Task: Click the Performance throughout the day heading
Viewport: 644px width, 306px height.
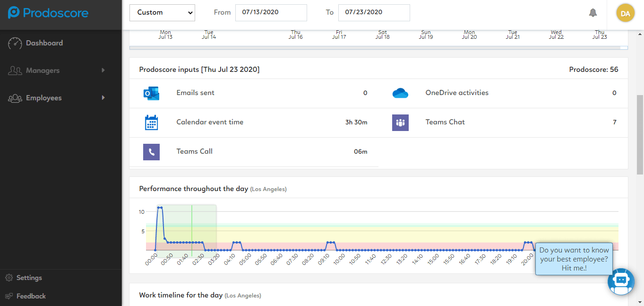Action: (x=193, y=189)
